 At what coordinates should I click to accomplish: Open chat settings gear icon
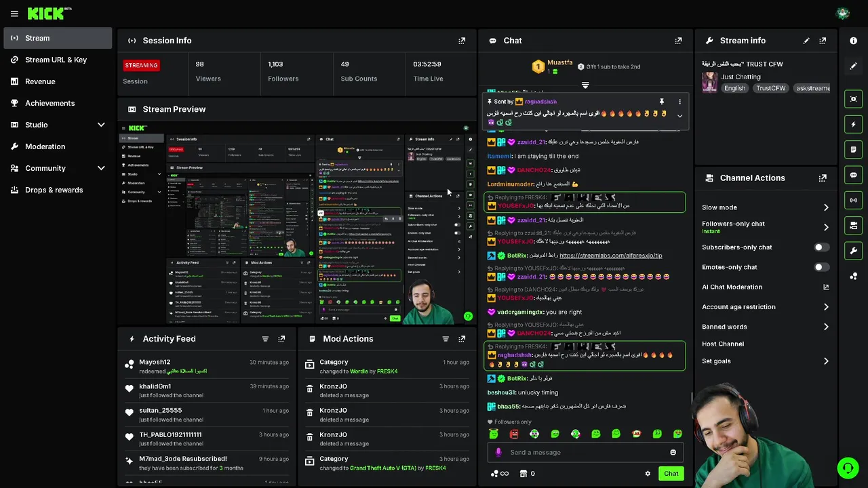(648, 474)
